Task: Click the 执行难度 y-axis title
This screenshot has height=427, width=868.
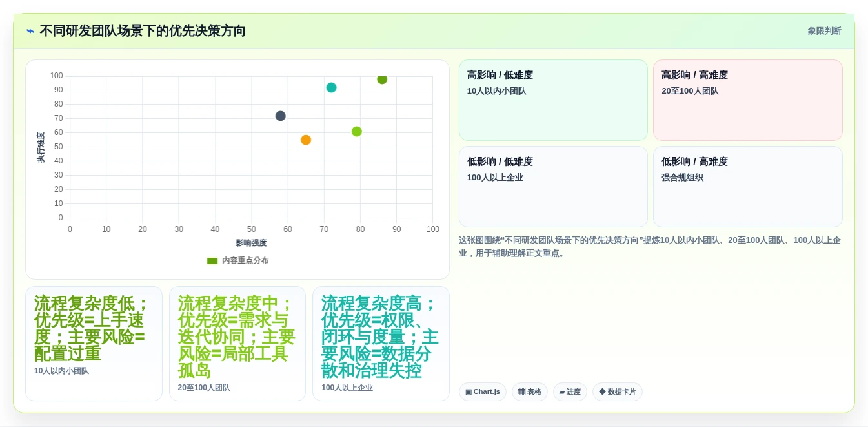Action: pos(41,147)
